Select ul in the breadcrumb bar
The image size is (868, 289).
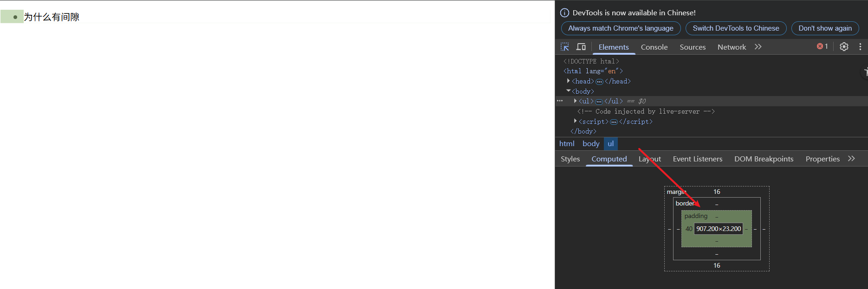click(610, 144)
